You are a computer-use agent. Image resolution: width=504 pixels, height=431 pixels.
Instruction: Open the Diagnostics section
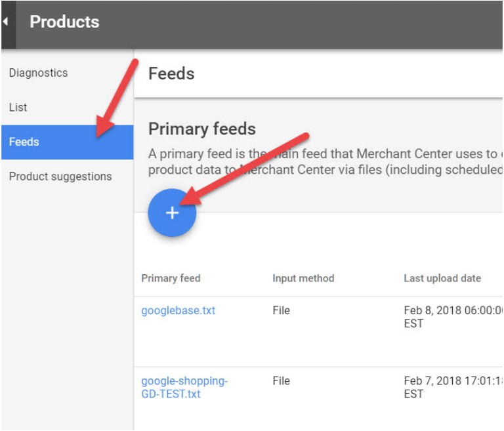(38, 73)
